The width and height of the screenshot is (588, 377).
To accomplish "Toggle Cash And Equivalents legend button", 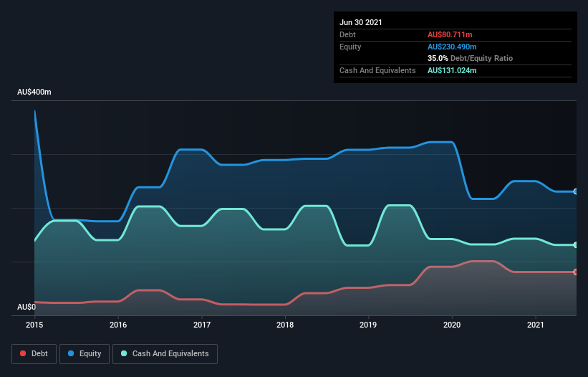I will [x=165, y=354].
